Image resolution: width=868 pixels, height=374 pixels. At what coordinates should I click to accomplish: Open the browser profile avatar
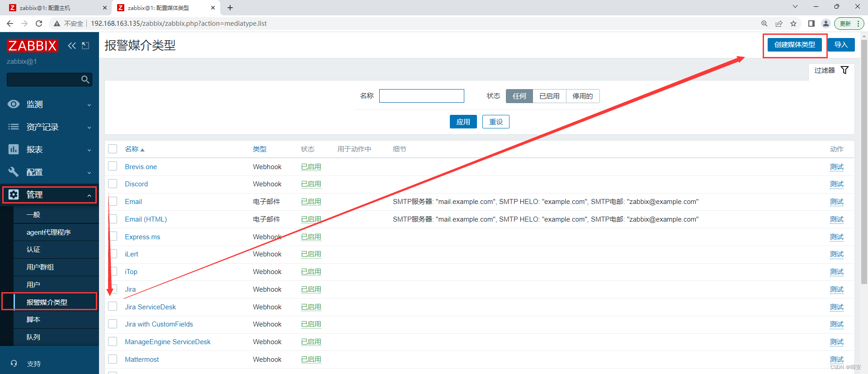tap(826, 24)
